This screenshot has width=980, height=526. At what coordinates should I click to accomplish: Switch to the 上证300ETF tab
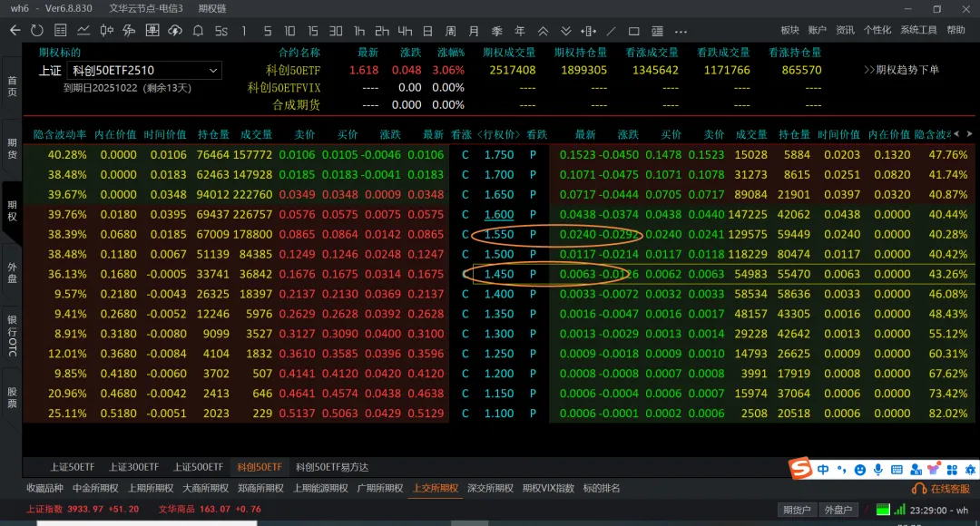pyautogui.click(x=133, y=467)
